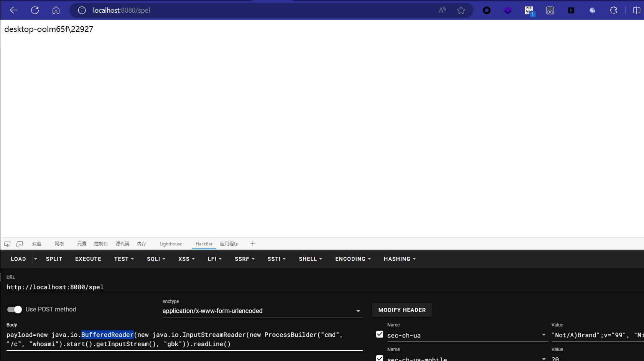Click the split screen icon
644x361 pixels.
tap(637, 10)
